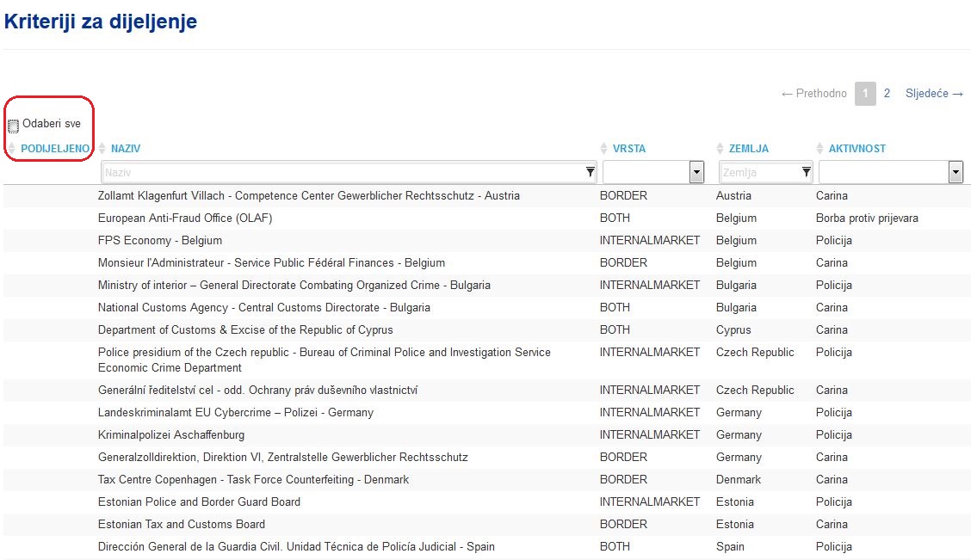Viewport: 977px width, 560px height.
Task: Select current page 1 button
Action: (x=865, y=94)
